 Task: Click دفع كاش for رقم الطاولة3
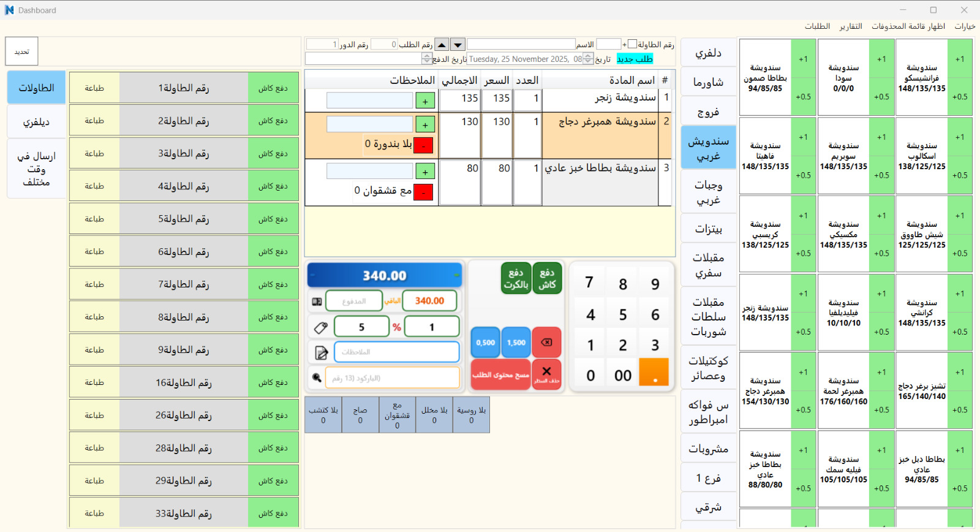click(x=273, y=153)
